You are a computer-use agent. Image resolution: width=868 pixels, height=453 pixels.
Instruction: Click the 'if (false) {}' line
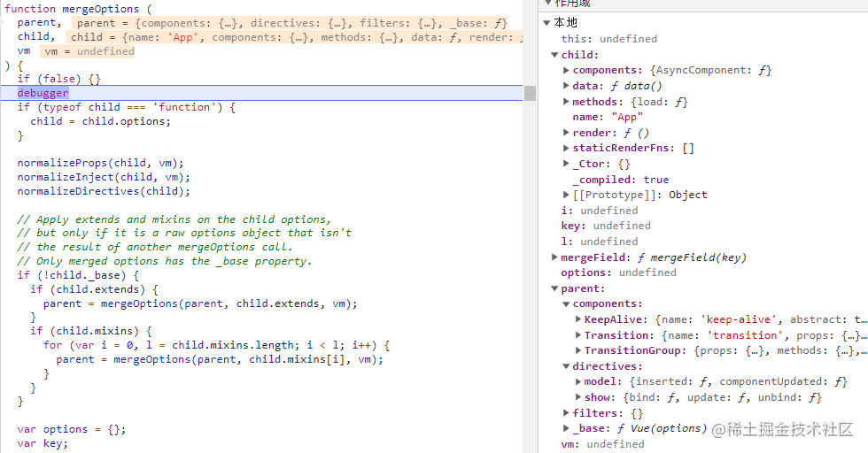(x=58, y=79)
